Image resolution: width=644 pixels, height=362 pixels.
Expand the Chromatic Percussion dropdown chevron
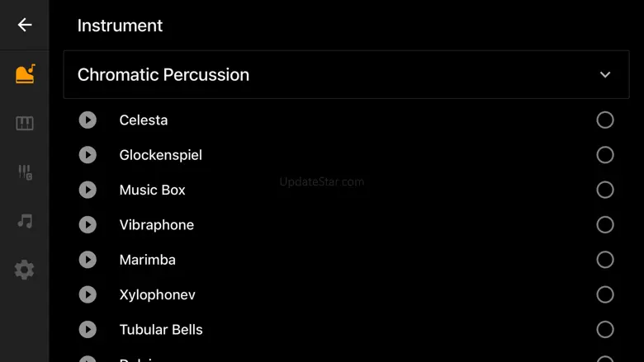click(x=605, y=74)
